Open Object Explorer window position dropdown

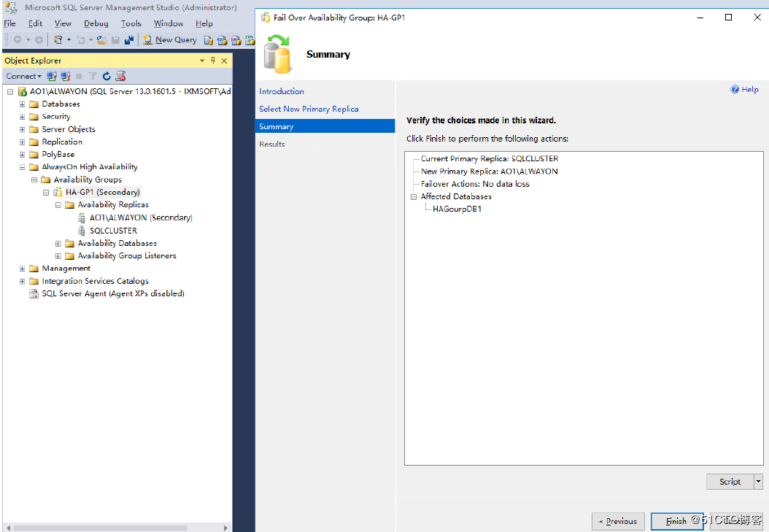[202, 61]
